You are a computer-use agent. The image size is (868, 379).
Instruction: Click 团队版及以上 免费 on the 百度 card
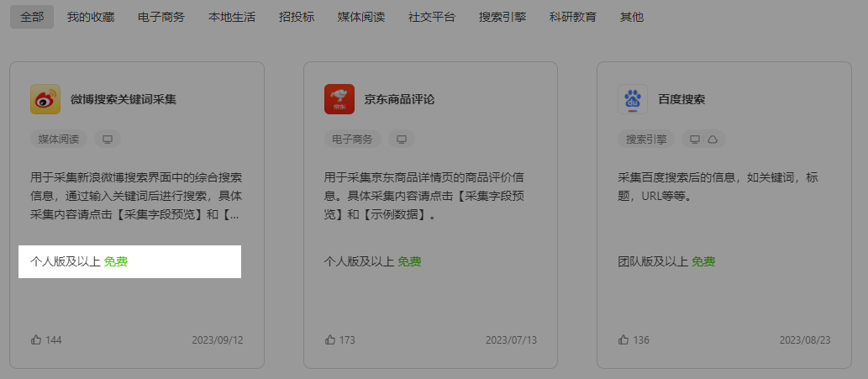(x=666, y=261)
